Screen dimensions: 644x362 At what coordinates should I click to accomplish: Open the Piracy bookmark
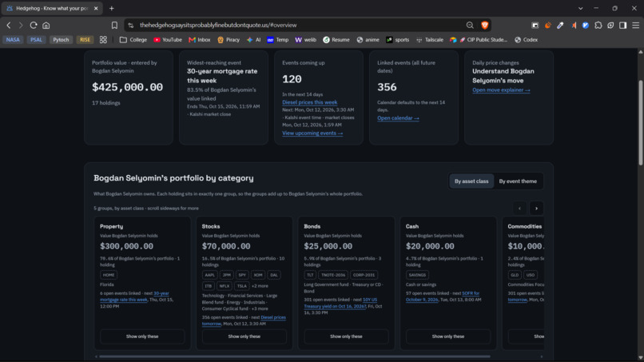(x=229, y=40)
